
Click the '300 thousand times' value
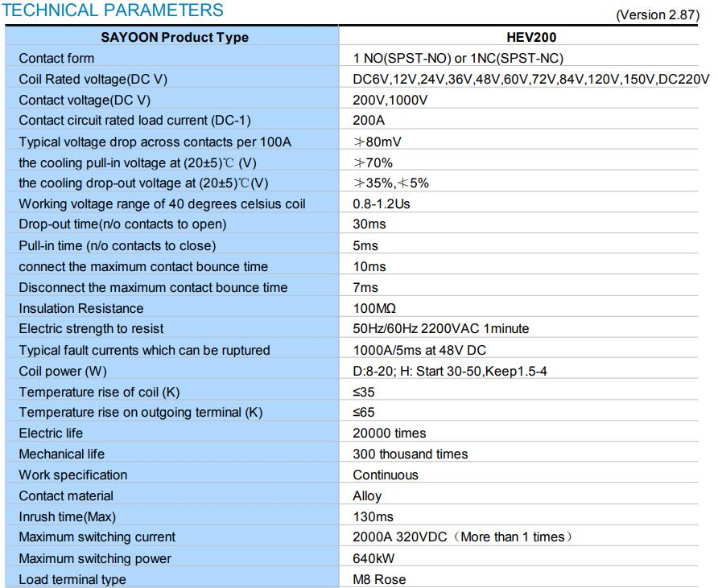411,454
